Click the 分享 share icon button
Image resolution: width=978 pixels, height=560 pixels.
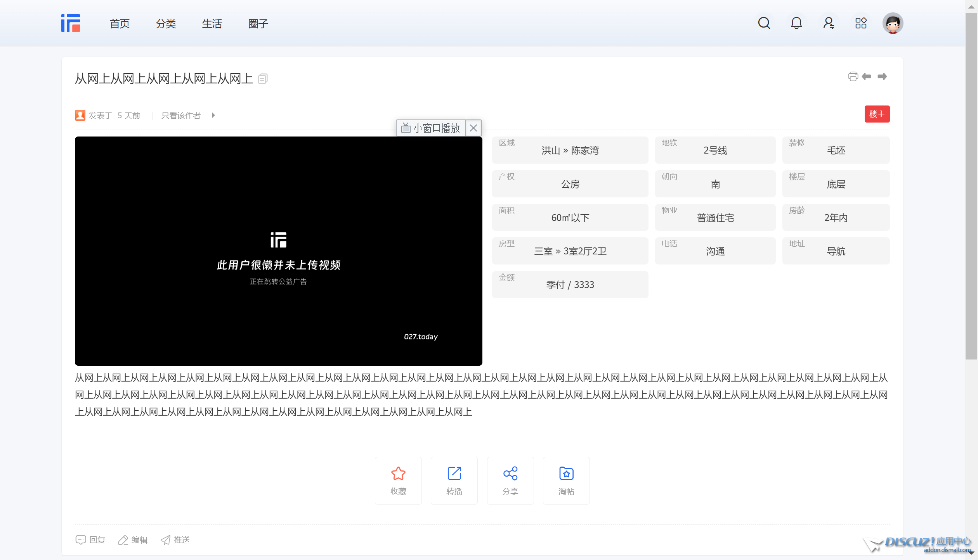click(510, 480)
